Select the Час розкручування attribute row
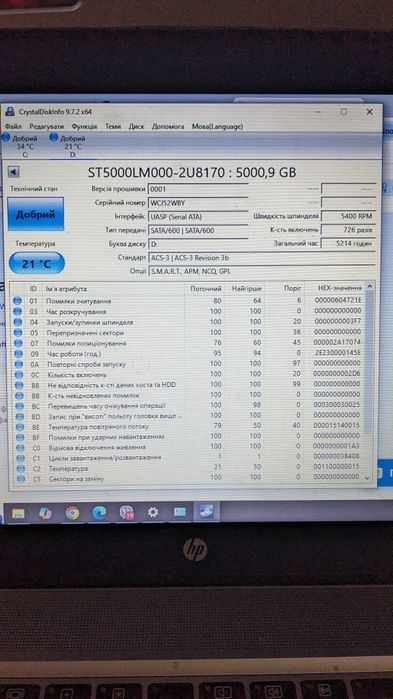 coord(187,311)
